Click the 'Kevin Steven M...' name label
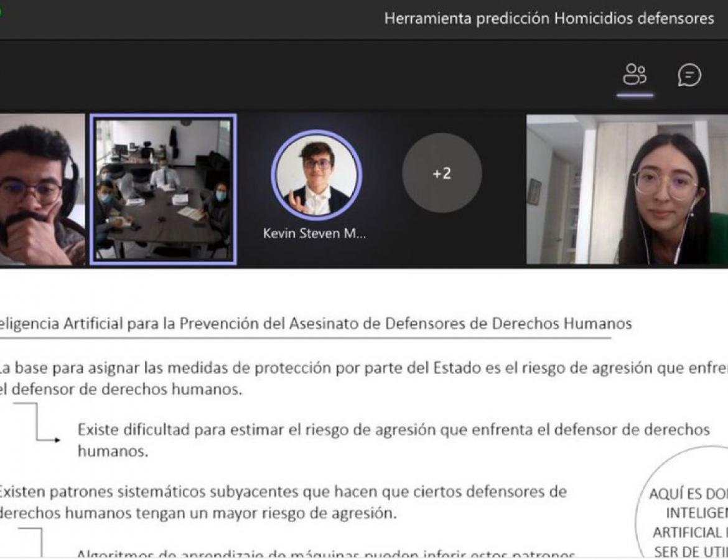This screenshot has width=728, height=560. (314, 233)
